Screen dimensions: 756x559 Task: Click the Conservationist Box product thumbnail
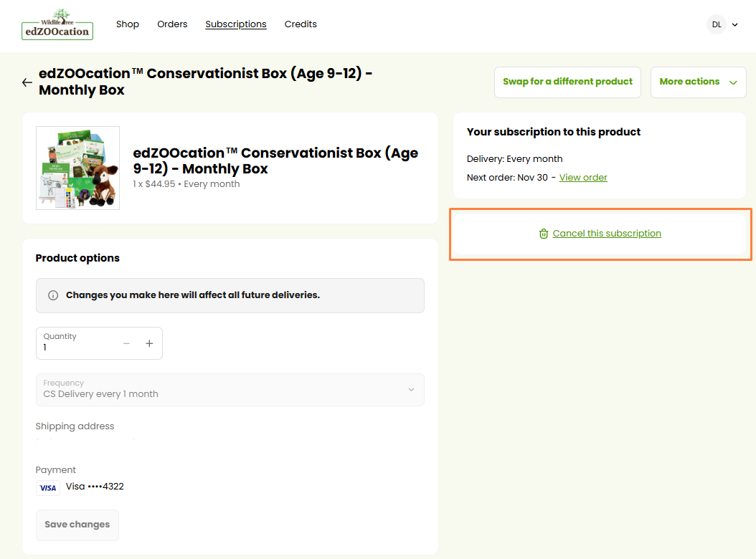(x=78, y=168)
